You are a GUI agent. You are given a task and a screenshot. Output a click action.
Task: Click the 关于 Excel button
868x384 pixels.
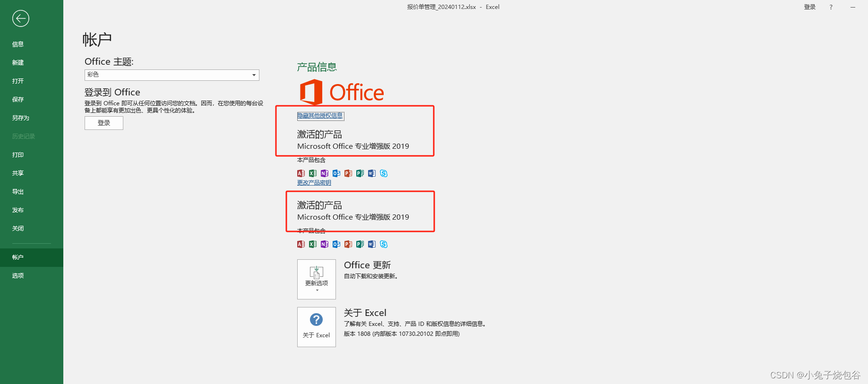click(x=317, y=327)
